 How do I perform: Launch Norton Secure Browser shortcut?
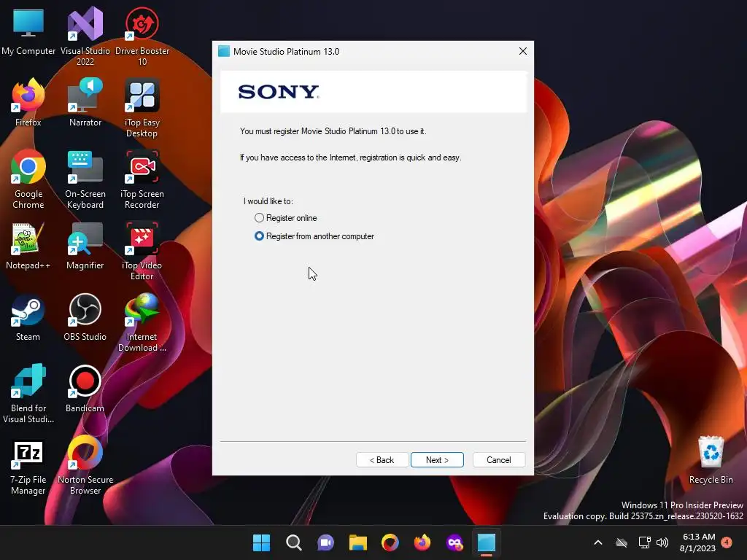pyautogui.click(x=85, y=464)
